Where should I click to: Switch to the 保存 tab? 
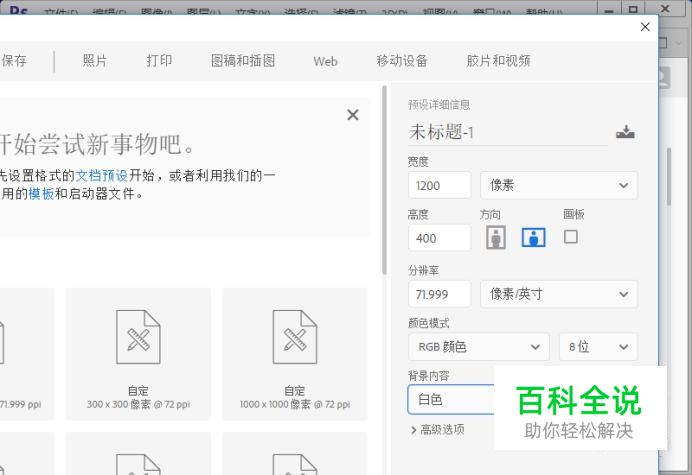point(14,60)
